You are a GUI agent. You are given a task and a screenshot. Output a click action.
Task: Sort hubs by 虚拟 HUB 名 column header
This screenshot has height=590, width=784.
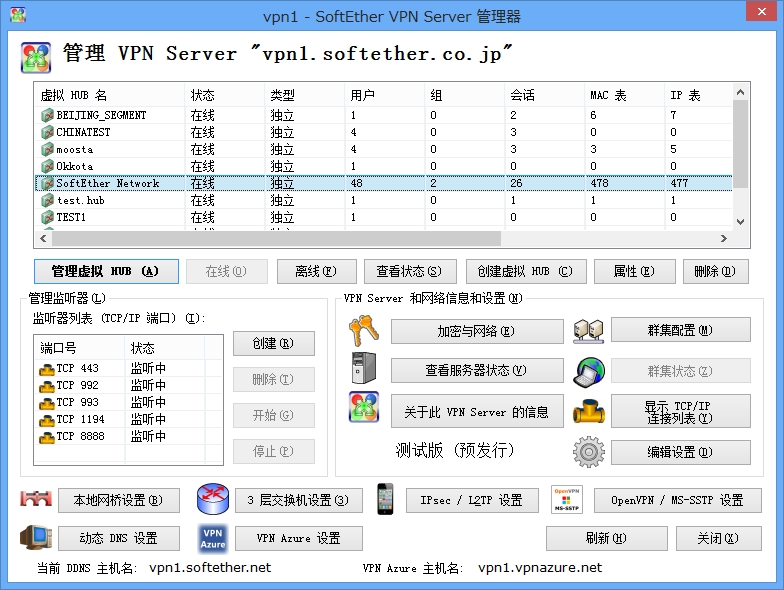click(110, 95)
